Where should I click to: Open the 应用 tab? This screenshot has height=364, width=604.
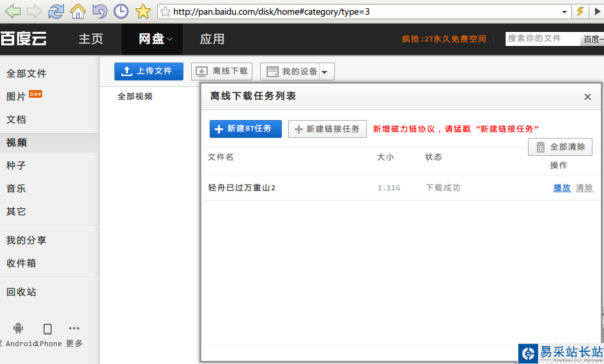click(x=212, y=39)
